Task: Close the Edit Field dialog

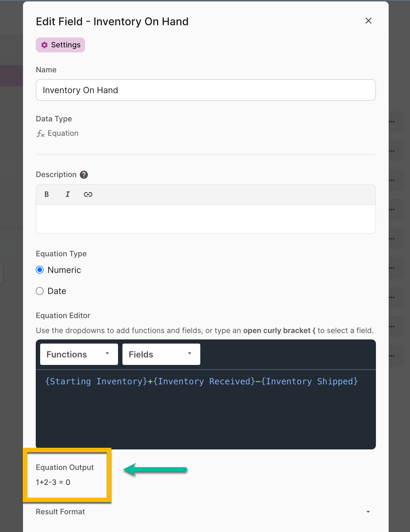Action: tap(368, 21)
